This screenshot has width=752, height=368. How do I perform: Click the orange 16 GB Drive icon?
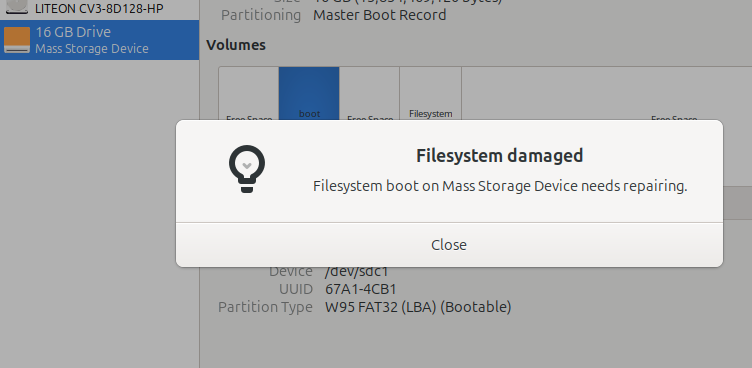pyautogui.click(x=17, y=40)
